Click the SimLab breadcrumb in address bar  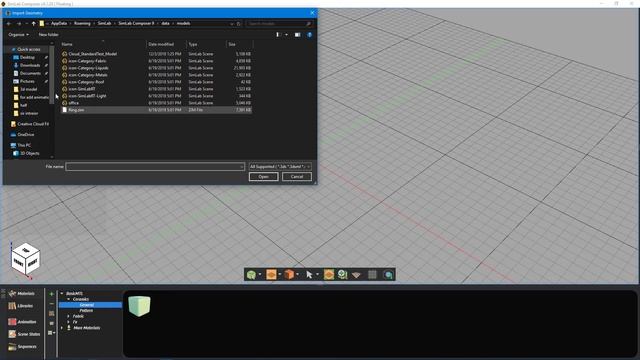(x=104, y=23)
